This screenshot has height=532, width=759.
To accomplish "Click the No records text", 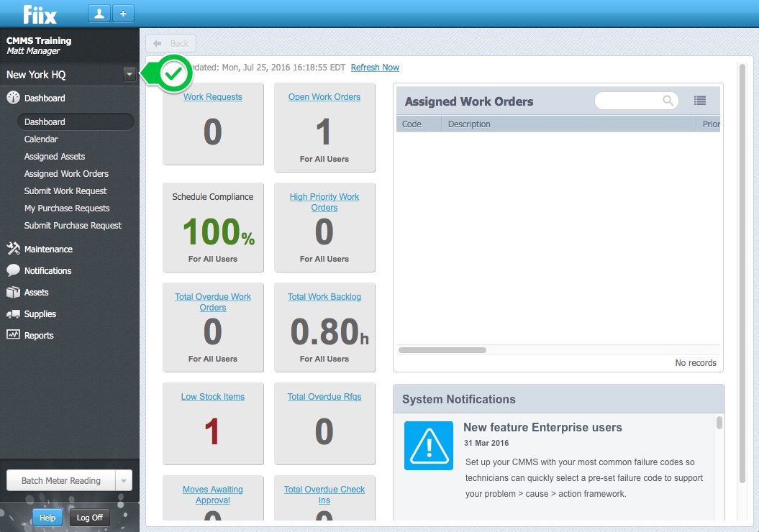I will 696,363.
